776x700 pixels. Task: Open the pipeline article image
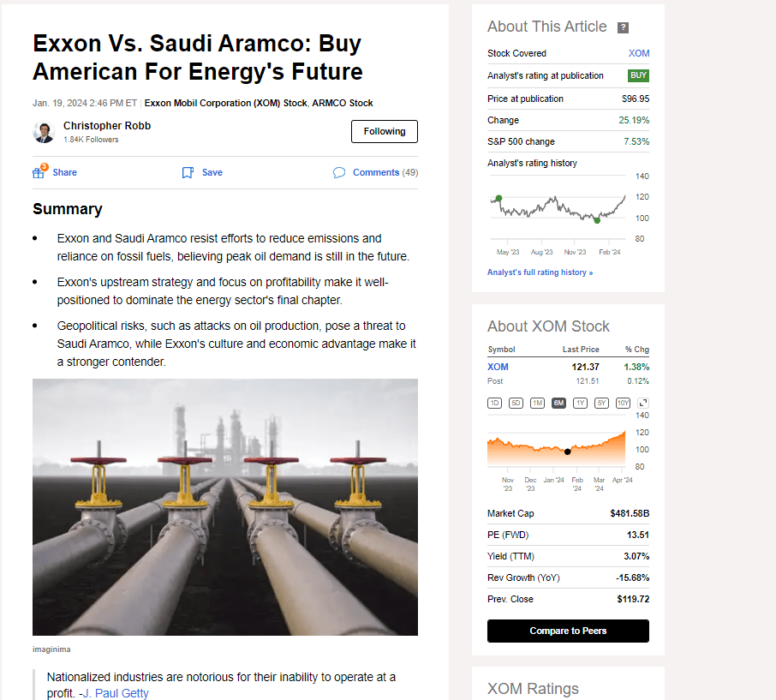(x=225, y=507)
